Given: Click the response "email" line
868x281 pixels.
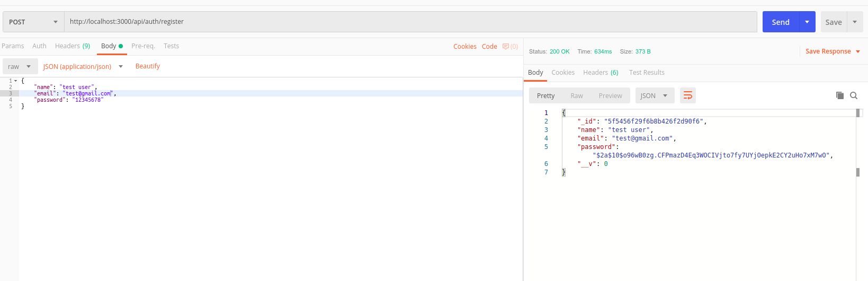Looking at the screenshot, I should tap(627, 138).
